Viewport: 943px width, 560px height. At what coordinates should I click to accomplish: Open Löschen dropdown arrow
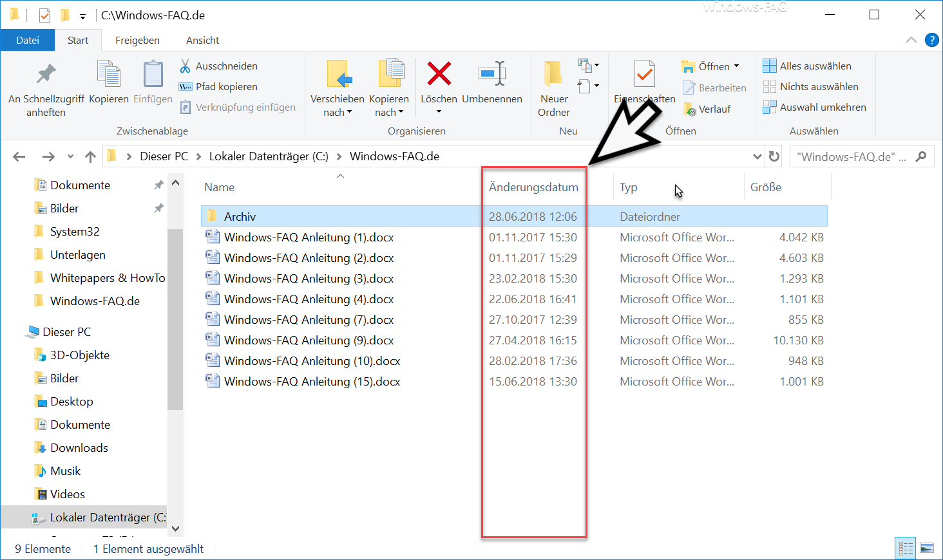click(x=439, y=112)
